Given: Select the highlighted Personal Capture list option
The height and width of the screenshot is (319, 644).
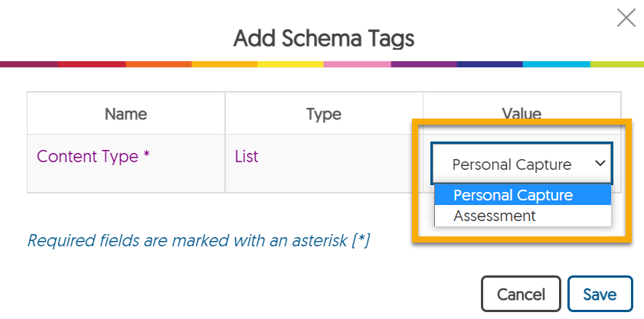Looking at the screenshot, I should click(513, 195).
